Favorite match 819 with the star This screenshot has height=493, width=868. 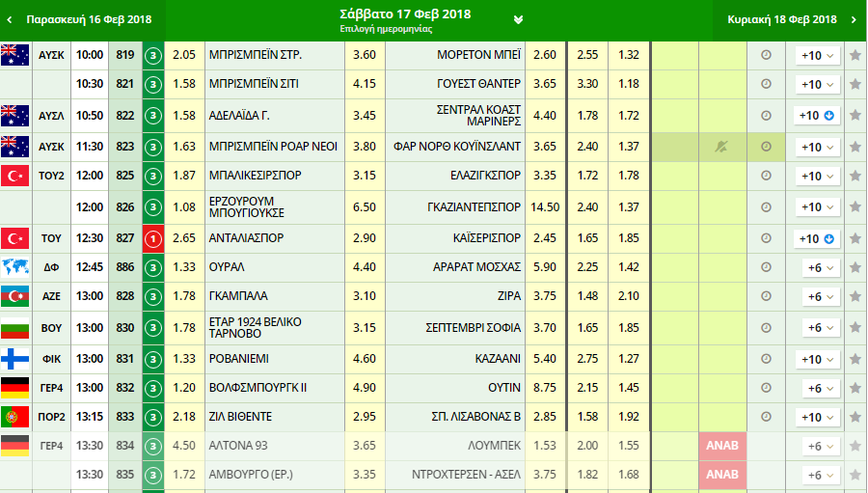coord(854,56)
